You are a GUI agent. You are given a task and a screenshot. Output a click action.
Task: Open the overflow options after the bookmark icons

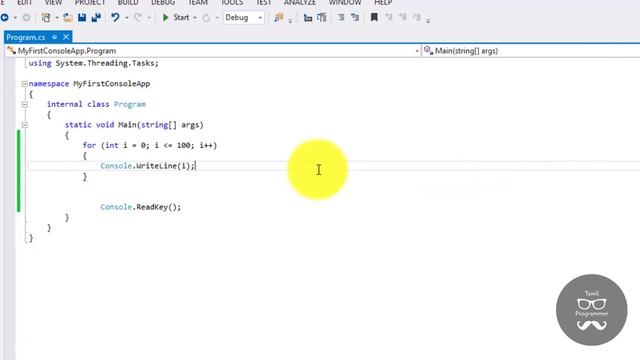428,20
